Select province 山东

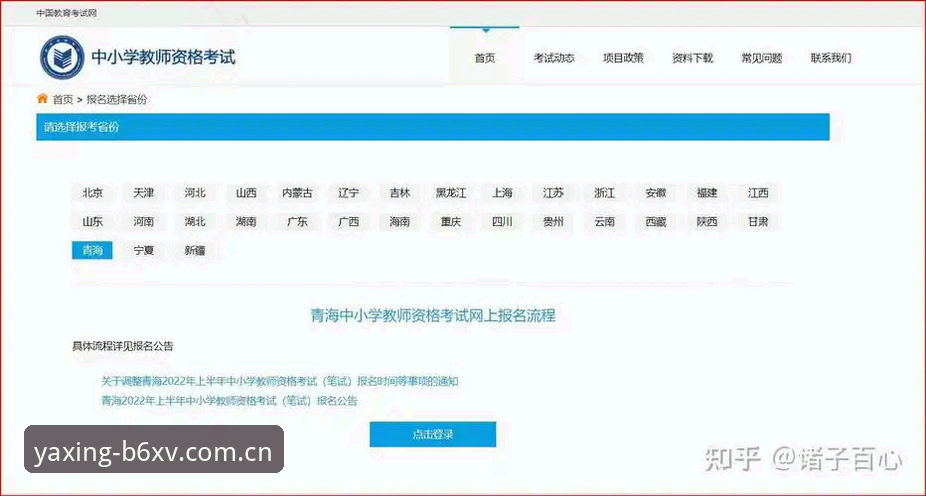[x=92, y=222]
